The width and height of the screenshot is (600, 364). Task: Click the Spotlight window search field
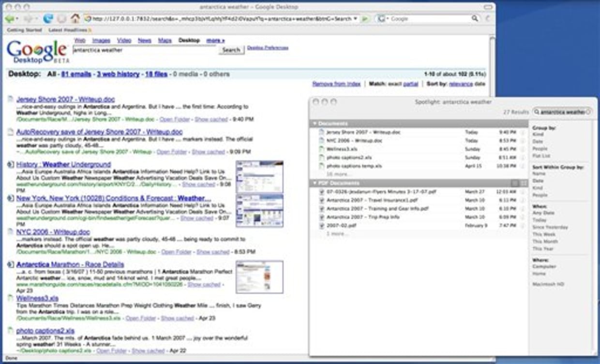[x=563, y=112]
